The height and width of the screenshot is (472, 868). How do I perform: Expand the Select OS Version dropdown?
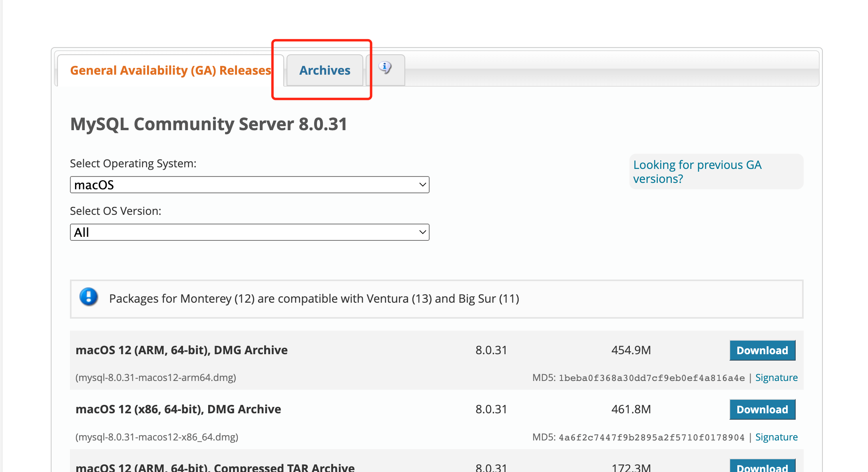click(250, 232)
